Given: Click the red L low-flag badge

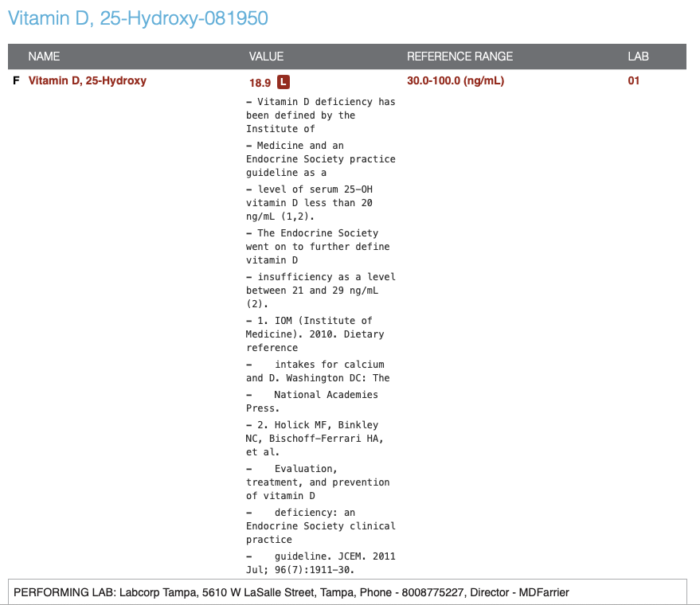Looking at the screenshot, I should (x=284, y=82).
